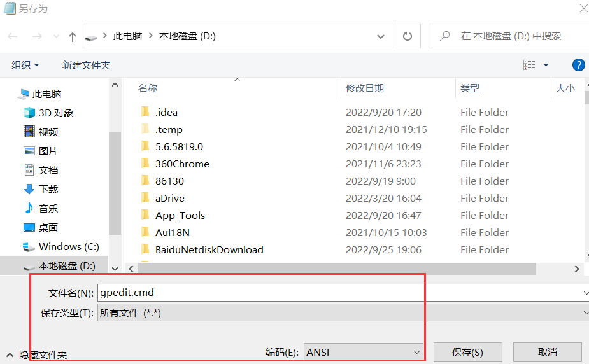Refresh the current folder view
The width and height of the screenshot is (589, 364).
[407, 36]
